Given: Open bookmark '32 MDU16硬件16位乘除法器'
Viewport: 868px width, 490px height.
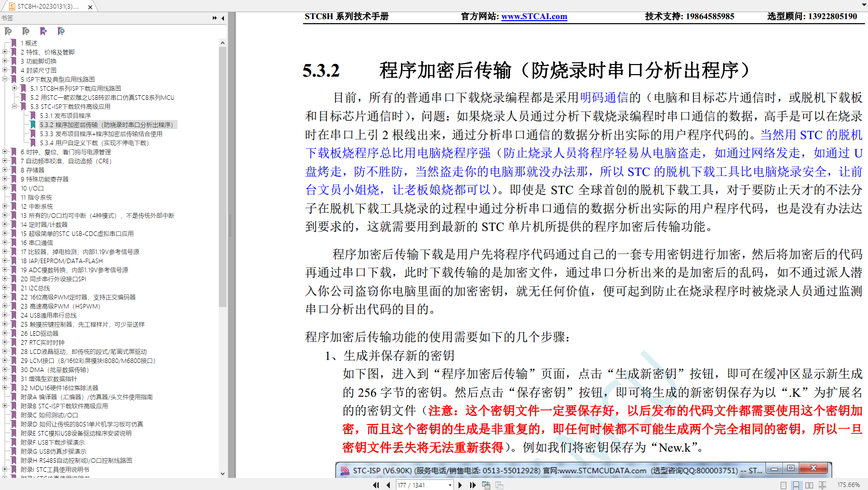Looking at the screenshot, I should click(60, 388).
